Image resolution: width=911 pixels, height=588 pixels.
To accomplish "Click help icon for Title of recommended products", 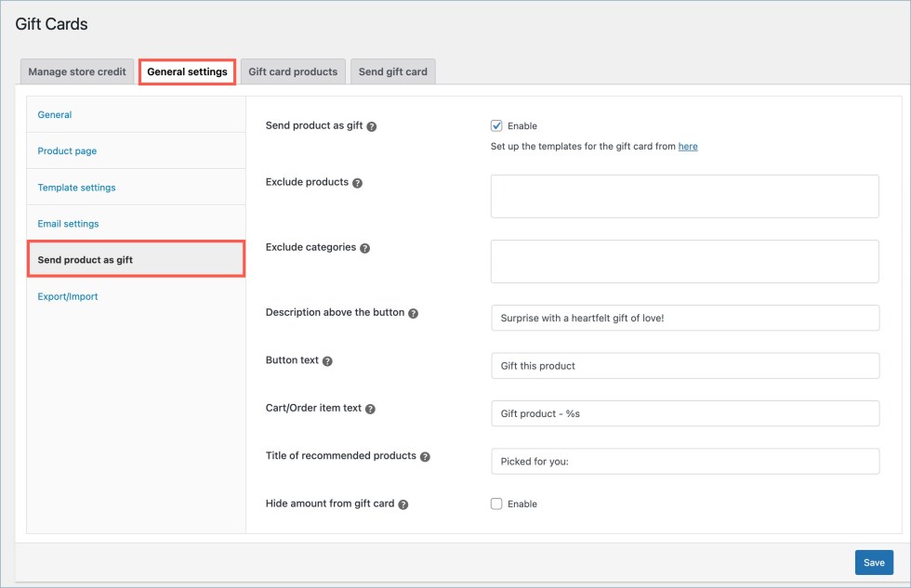I will point(425,457).
